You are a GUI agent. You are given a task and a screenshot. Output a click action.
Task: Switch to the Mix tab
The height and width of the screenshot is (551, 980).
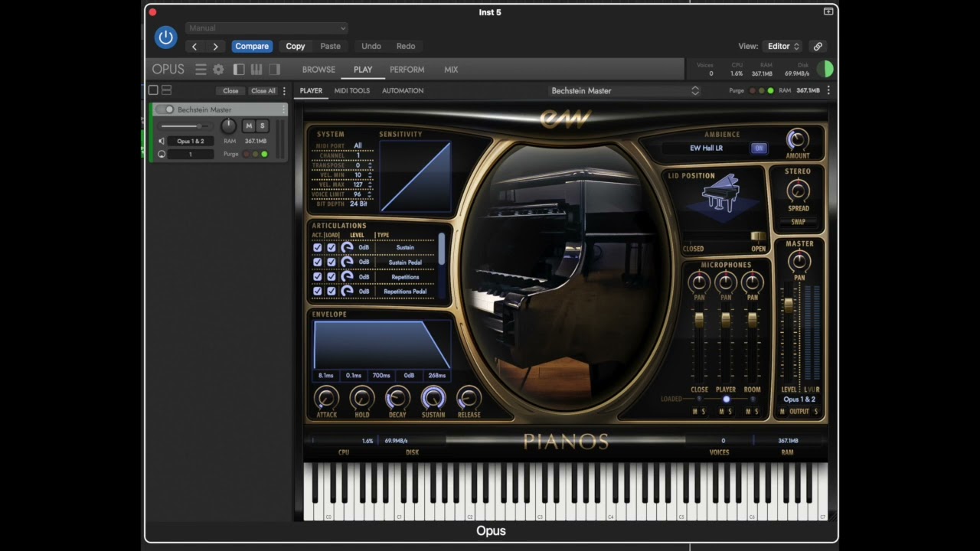click(451, 70)
